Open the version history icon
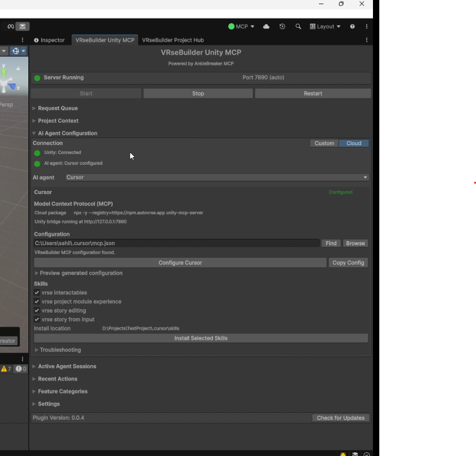This screenshot has height=456, width=476. (282, 26)
